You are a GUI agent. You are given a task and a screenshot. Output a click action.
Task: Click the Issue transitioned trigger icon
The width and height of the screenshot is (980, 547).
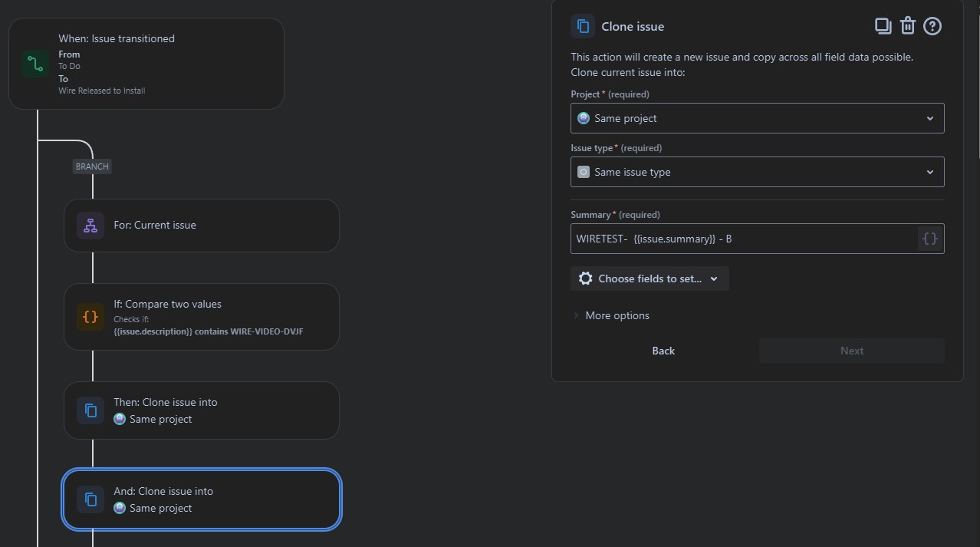(x=35, y=64)
